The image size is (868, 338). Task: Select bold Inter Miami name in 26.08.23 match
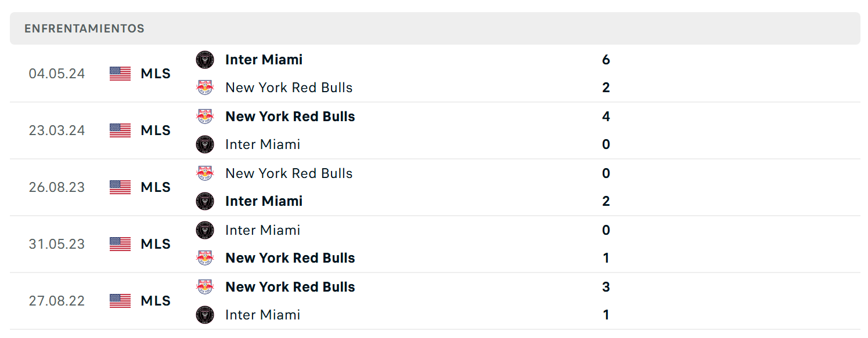pyautogui.click(x=264, y=201)
